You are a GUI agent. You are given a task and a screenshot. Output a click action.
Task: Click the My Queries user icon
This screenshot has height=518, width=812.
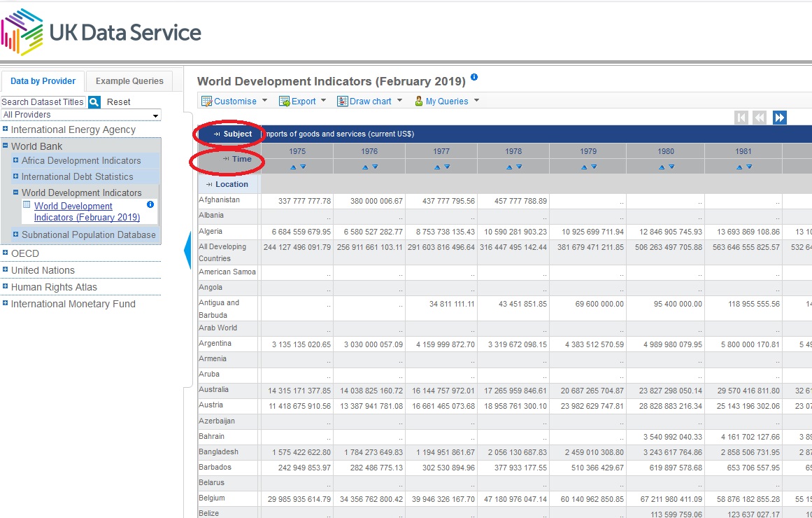point(418,101)
